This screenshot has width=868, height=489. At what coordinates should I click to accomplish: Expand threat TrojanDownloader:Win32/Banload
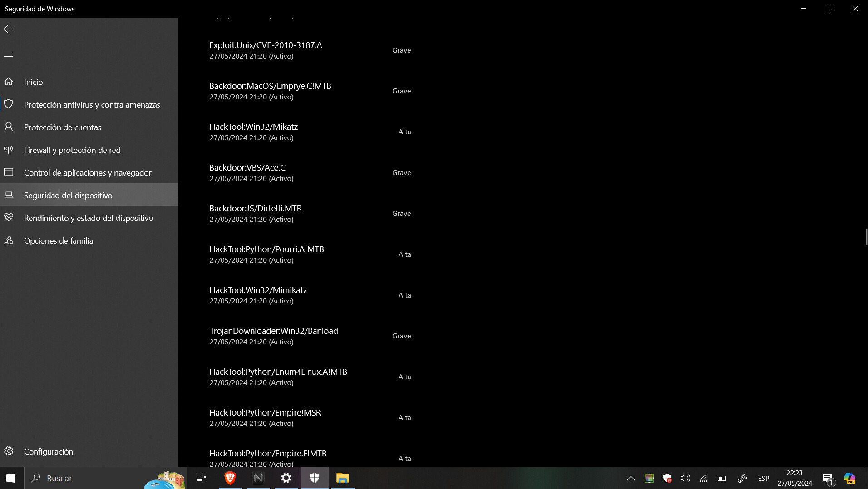pos(311,336)
